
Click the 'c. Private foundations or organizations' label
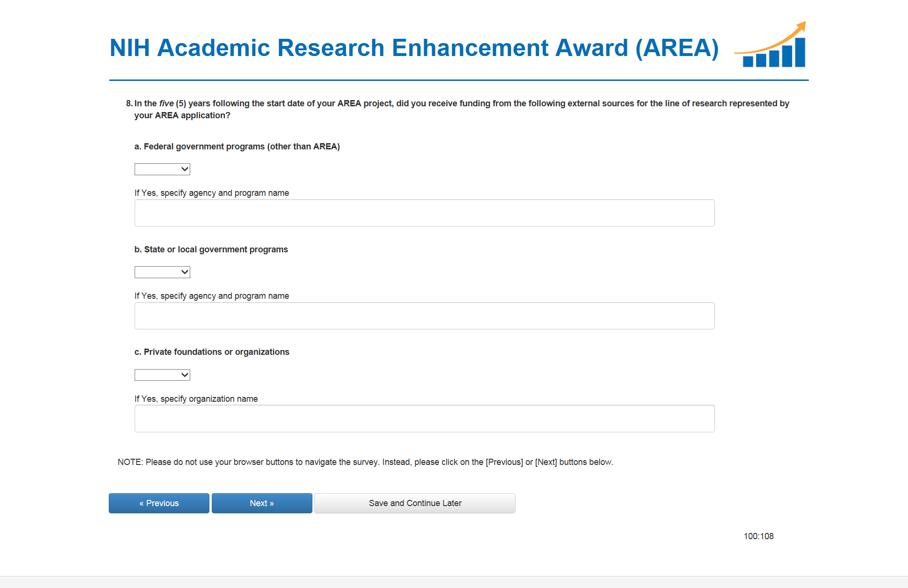coord(212,352)
